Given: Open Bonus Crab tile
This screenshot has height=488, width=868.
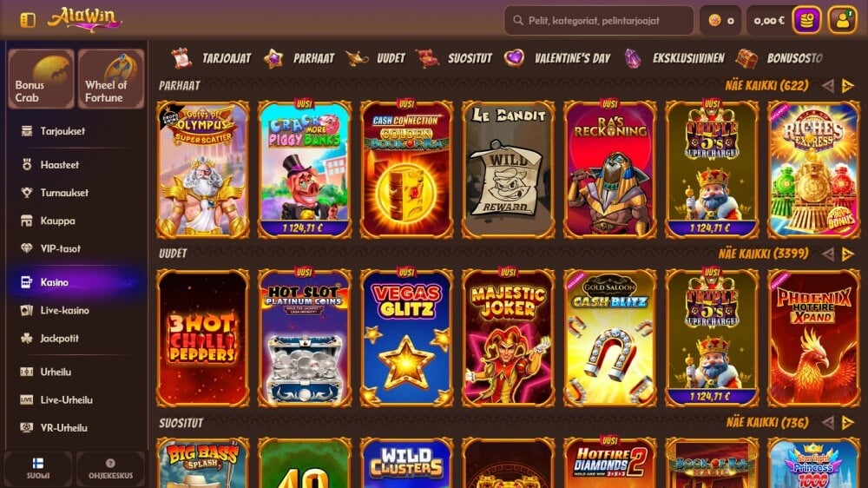Looking at the screenshot, I should pyautogui.click(x=41, y=79).
